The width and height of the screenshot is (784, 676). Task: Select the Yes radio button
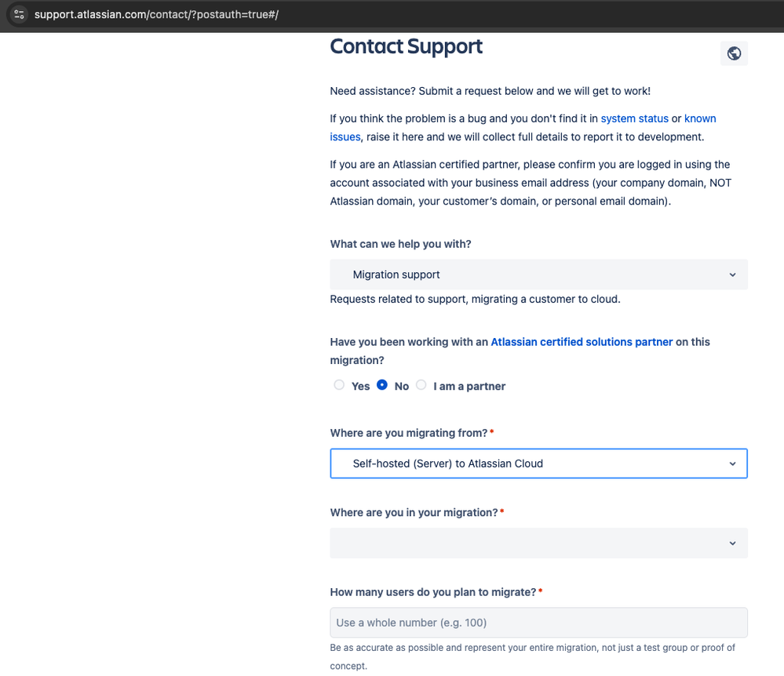point(339,385)
